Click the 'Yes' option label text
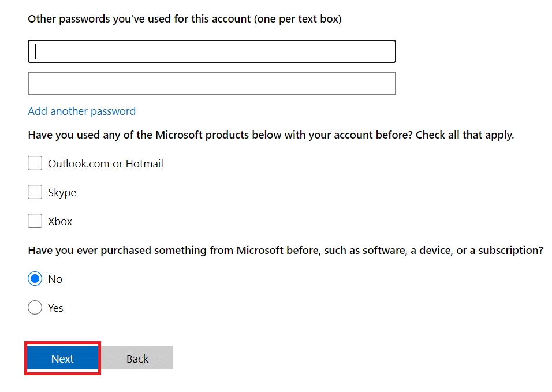The image size is (552, 392). pos(55,308)
